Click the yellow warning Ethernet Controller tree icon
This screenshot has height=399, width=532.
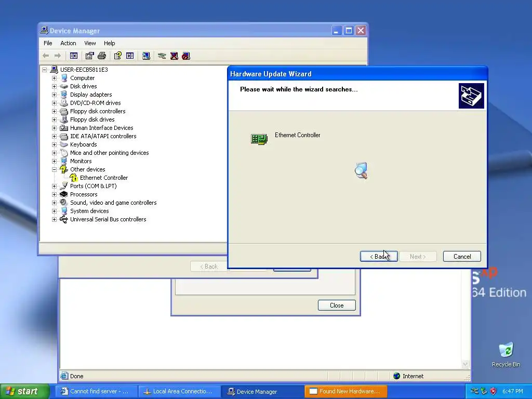tap(74, 178)
